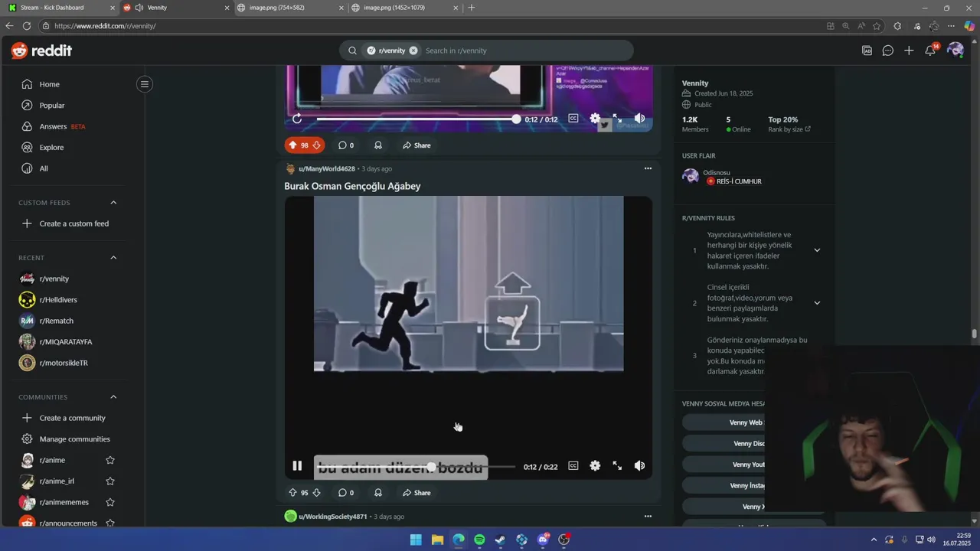Collapse the left navigation sidebar button
The height and width of the screenshot is (551, 980).
(x=144, y=84)
